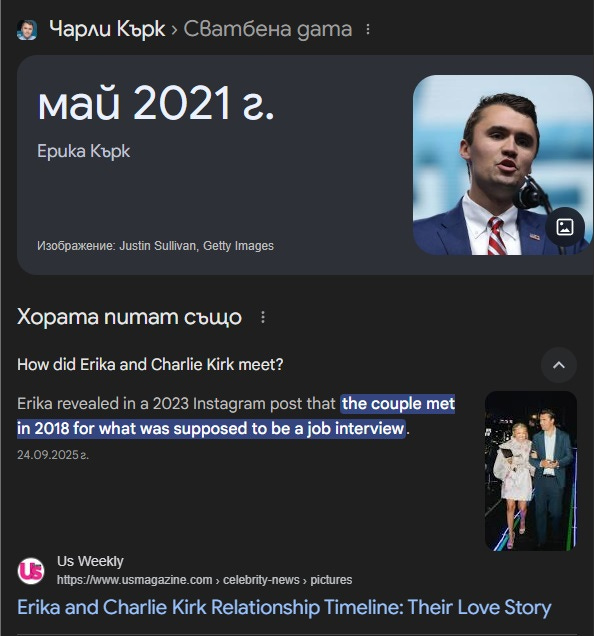
Task: Open the Чарли Кърк breadcrumb link
Action: point(107,29)
